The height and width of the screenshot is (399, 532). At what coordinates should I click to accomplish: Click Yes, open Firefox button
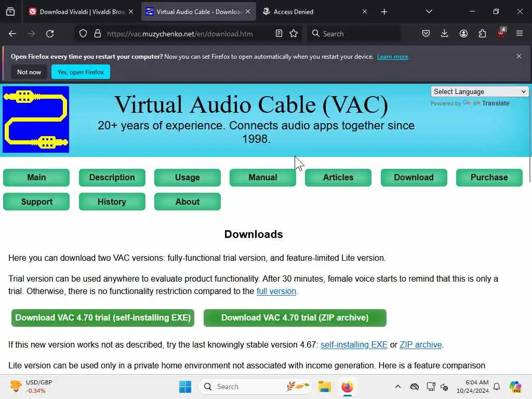(x=81, y=72)
